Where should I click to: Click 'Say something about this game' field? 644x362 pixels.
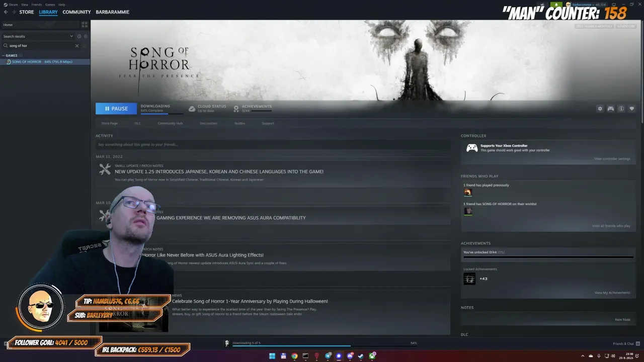pos(273,145)
